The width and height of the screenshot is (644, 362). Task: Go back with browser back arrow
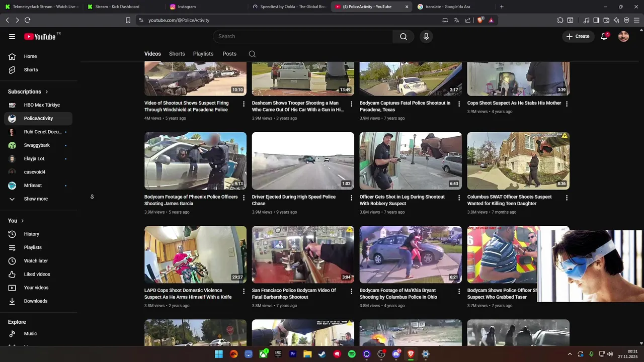pos(7,20)
